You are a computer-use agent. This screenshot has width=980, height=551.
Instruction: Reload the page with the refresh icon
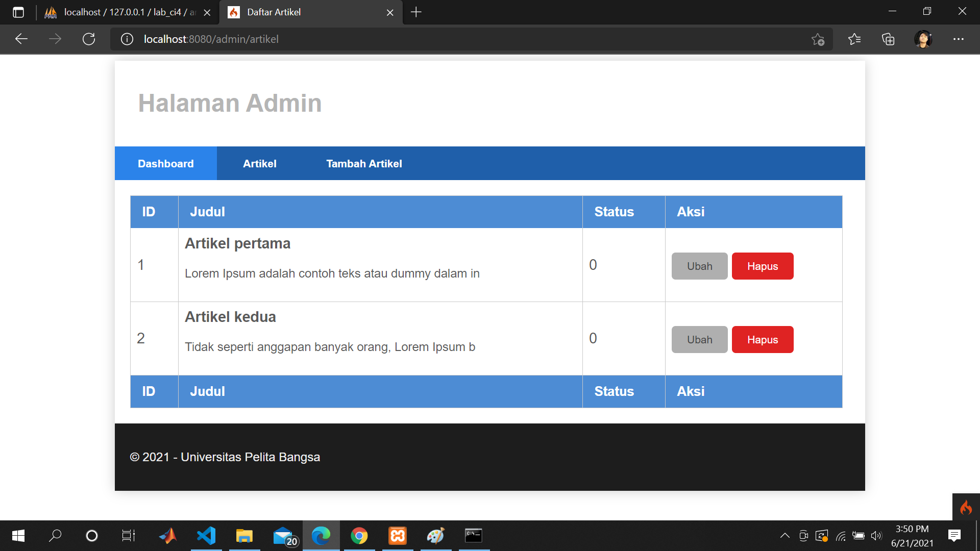(x=89, y=39)
